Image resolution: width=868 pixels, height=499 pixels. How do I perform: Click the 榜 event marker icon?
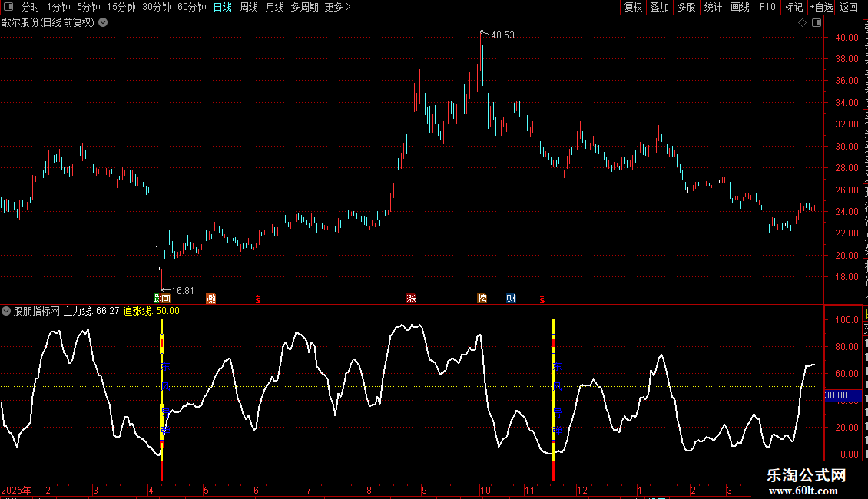point(482,299)
